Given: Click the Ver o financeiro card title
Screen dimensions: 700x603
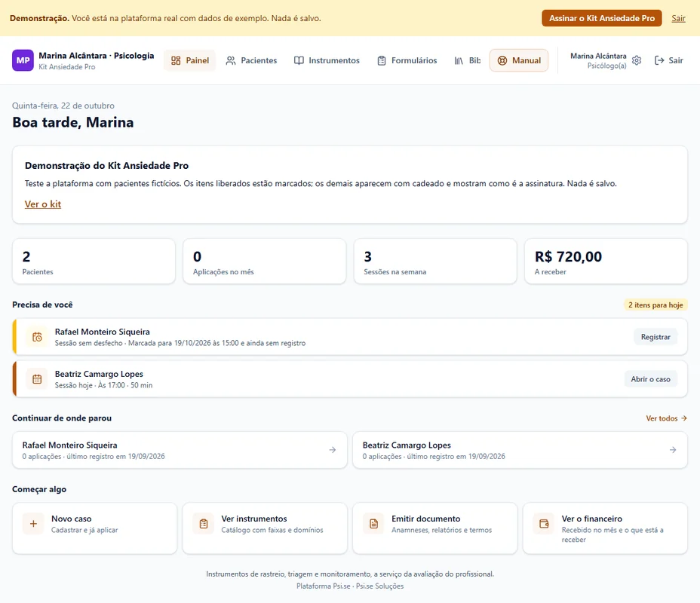Looking at the screenshot, I should coord(592,519).
